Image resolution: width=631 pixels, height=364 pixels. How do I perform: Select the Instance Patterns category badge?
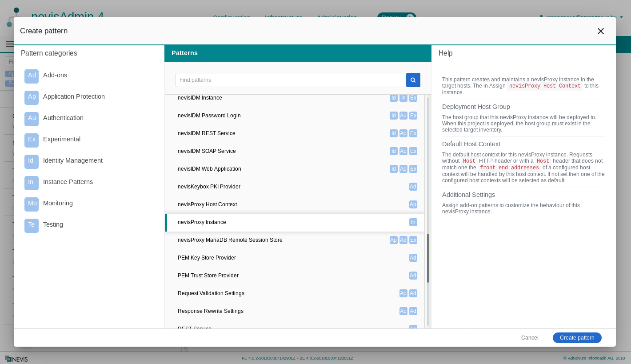point(32,183)
